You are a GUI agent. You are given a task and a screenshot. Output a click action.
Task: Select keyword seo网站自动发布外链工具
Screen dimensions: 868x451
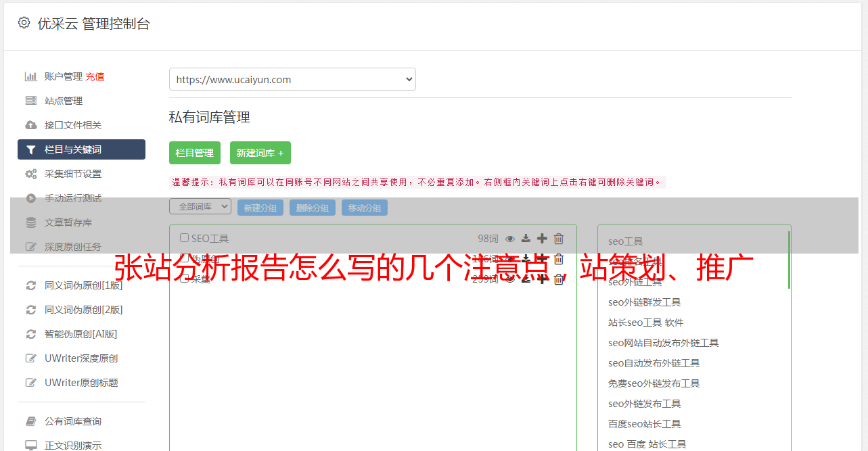tap(664, 343)
